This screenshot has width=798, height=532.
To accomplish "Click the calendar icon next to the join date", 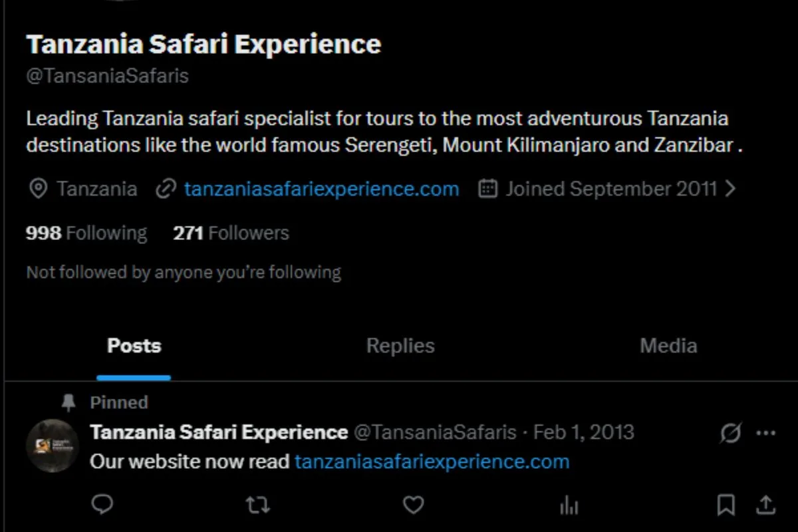I will click(487, 189).
